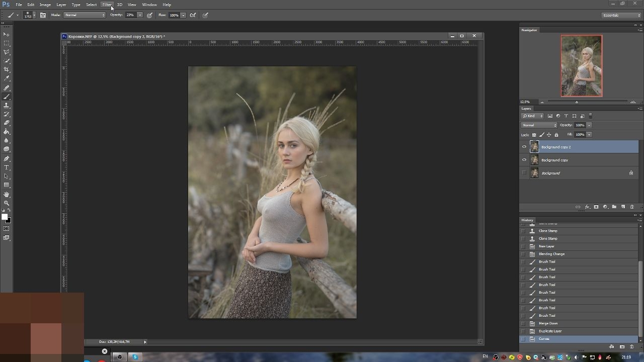Open the brush Mode dropdown
The width and height of the screenshot is (644, 362).
(x=84, y=15)
